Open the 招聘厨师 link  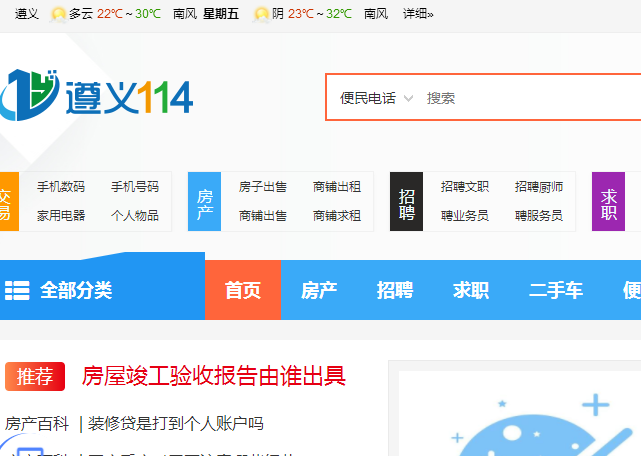coord(539,187)
